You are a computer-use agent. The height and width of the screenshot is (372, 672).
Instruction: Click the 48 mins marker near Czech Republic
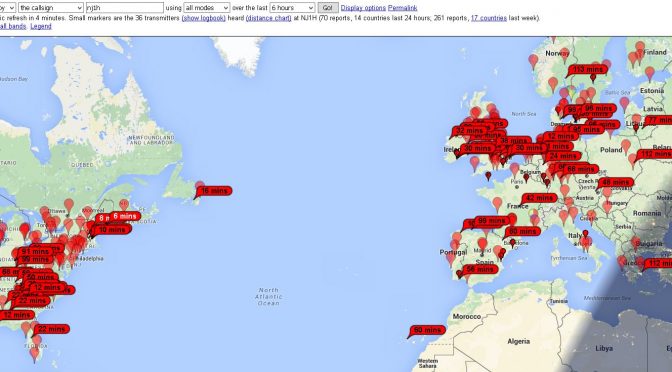pyautogui.click(x=615, y=183)
